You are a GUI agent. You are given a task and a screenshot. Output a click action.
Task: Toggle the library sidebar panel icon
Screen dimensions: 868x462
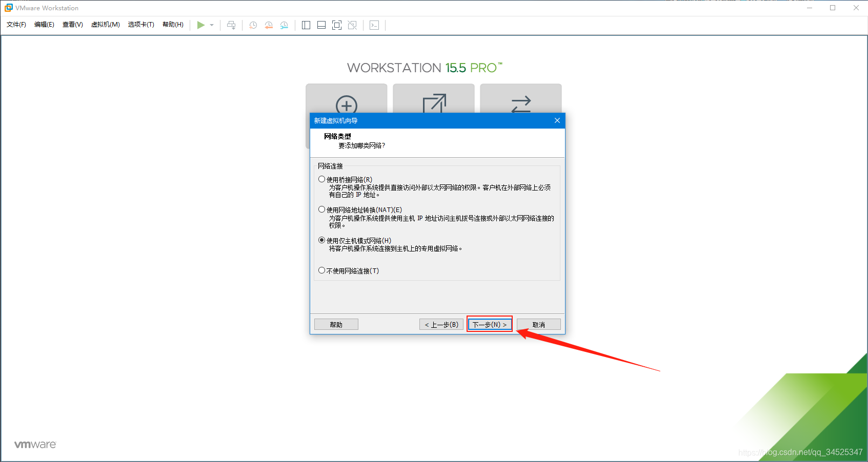coord(306,25)
